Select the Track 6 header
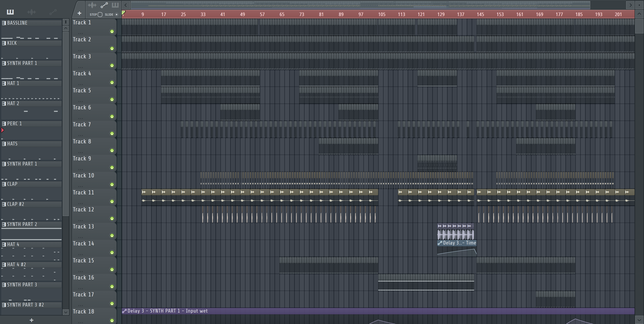This screenshot has width=644, height=324. point(94,112)
